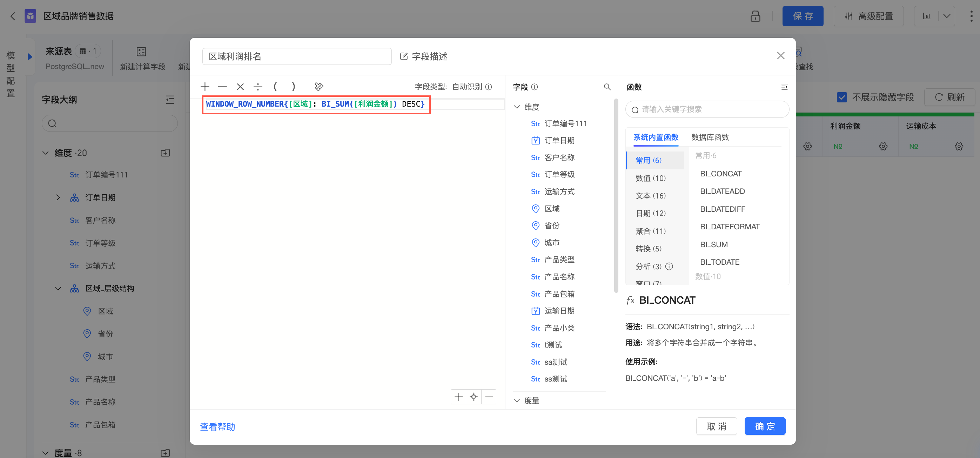
Task: Collapse the 维度 group in field list
Action: pyautogui.click(x=517, y=107)
